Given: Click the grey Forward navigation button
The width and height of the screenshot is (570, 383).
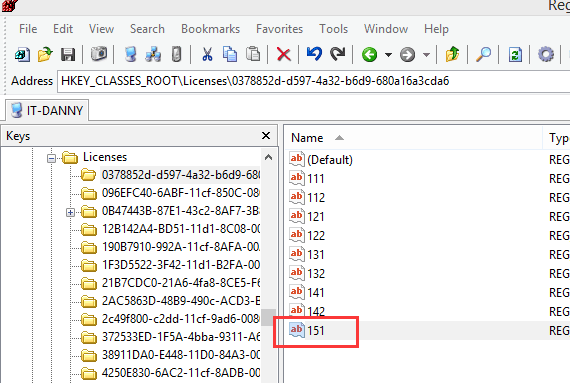Looking at the screenshot, I should [407, 55].
